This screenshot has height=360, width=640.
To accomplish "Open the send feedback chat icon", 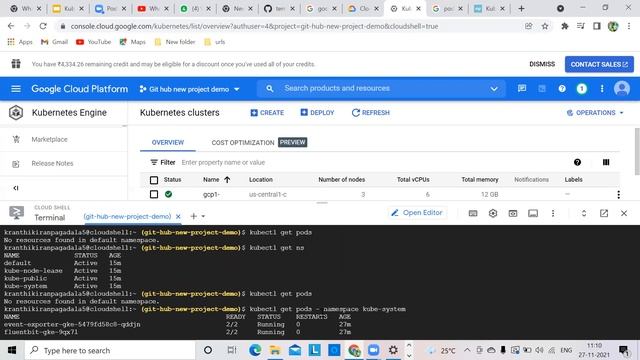I will 522,89.
